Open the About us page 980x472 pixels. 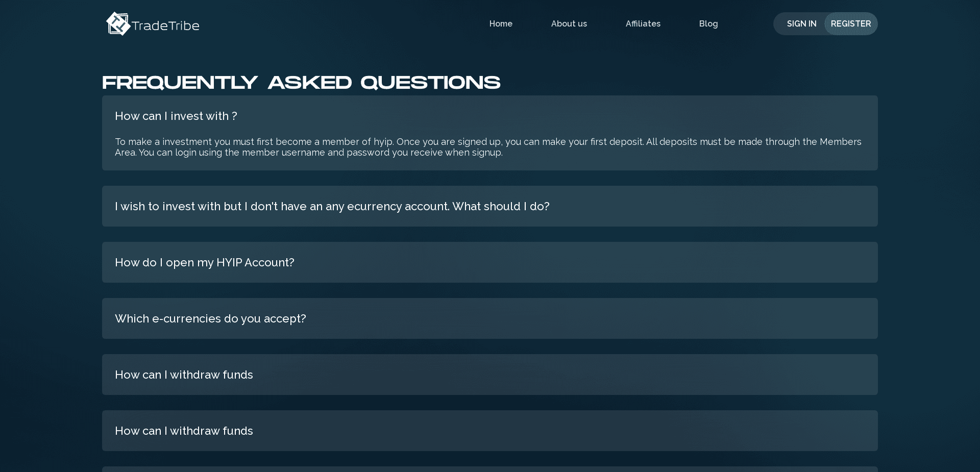(569, 23)
